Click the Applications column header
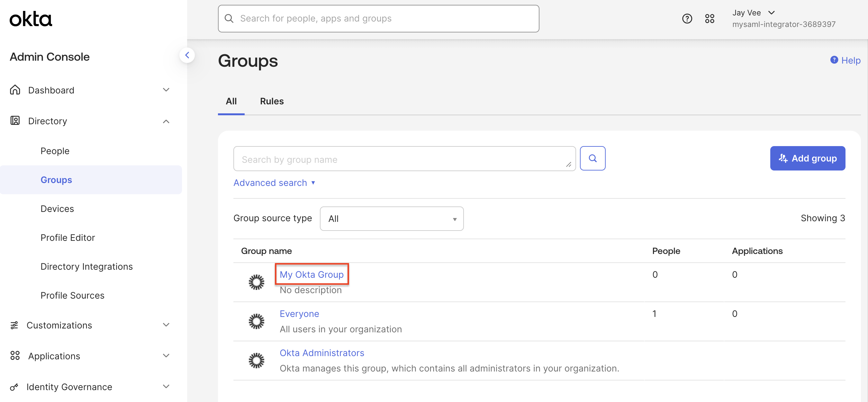 [757, 251]
